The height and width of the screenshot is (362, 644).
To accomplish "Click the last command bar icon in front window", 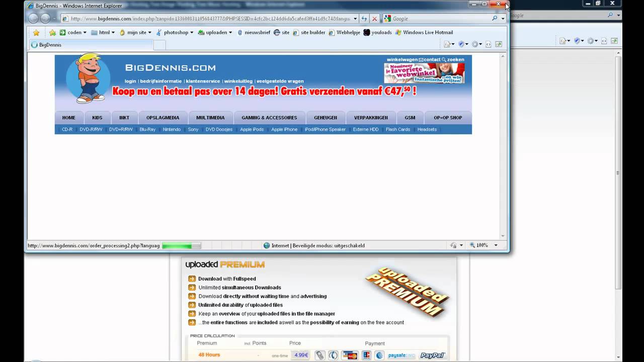I will [499, 44].
